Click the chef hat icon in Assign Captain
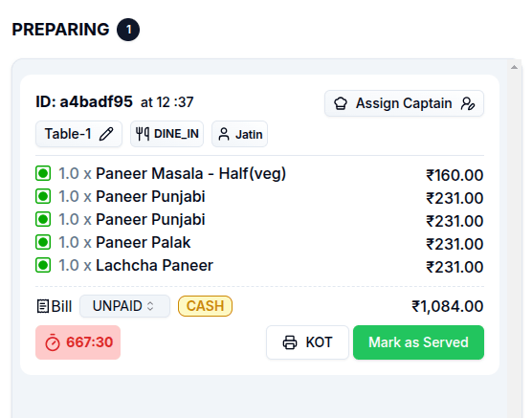 tap(341, 103)
